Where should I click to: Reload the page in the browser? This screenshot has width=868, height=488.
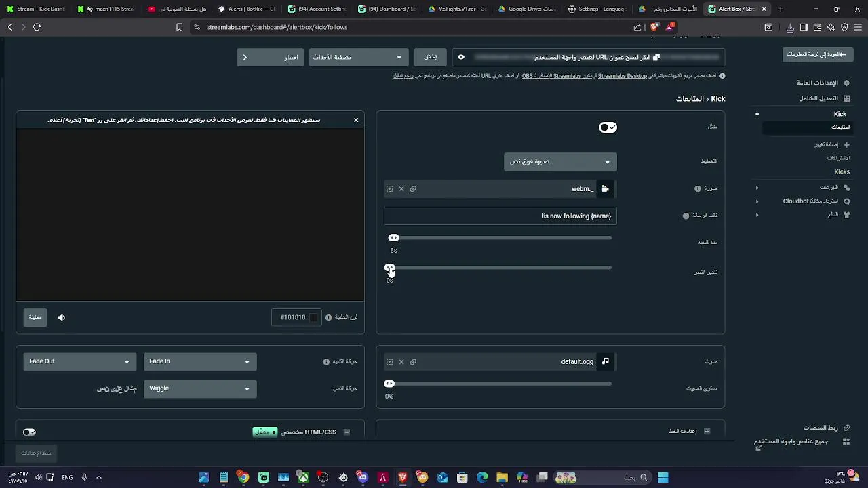pos(37,27)
